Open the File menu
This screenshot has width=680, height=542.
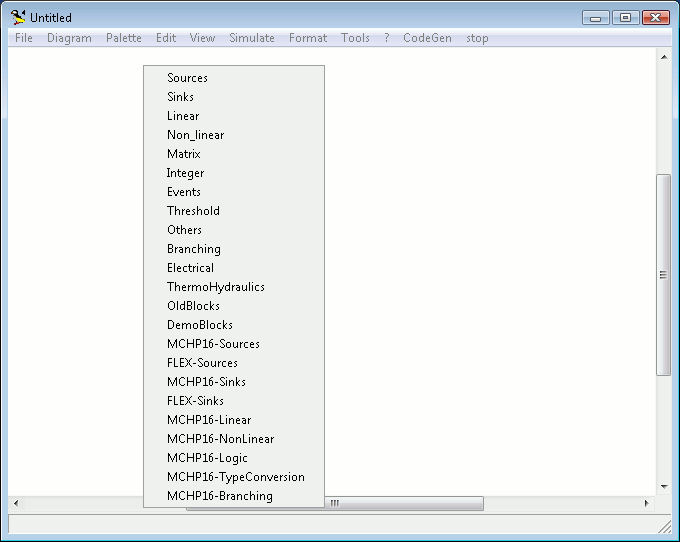coord(23,38)
